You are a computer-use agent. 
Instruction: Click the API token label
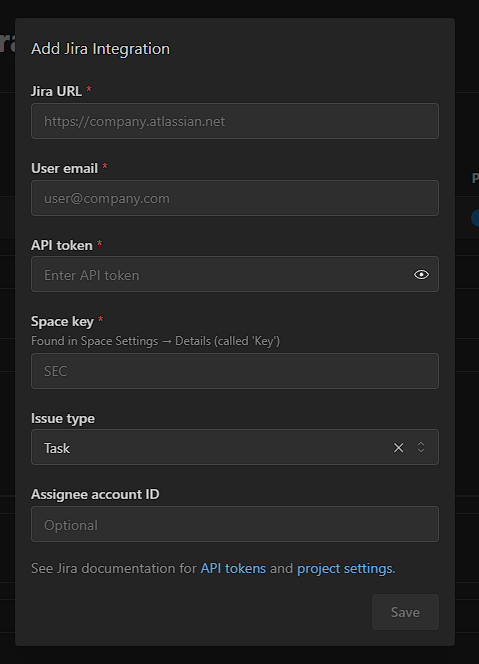pyautogui.click(x=62, y=245)
